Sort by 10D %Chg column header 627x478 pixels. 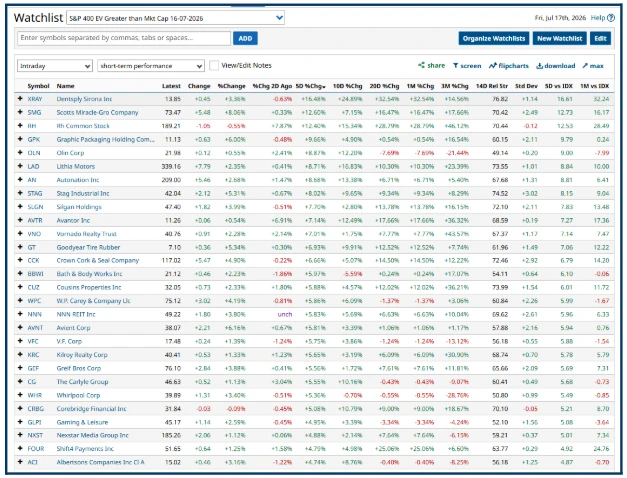347,86
